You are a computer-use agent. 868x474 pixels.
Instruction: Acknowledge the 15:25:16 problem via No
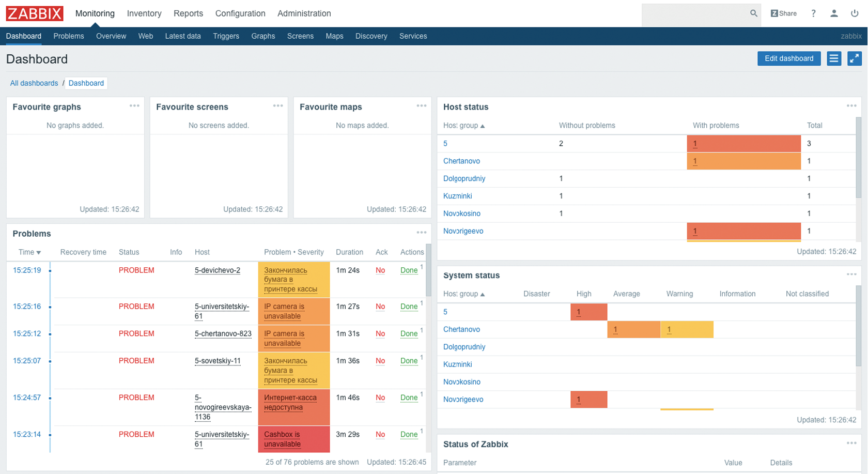[x=380, y=307]
